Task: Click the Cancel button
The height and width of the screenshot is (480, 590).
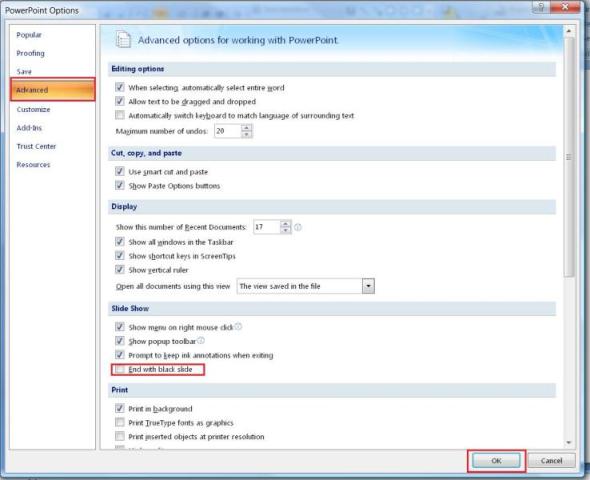Action: point(552,461)
